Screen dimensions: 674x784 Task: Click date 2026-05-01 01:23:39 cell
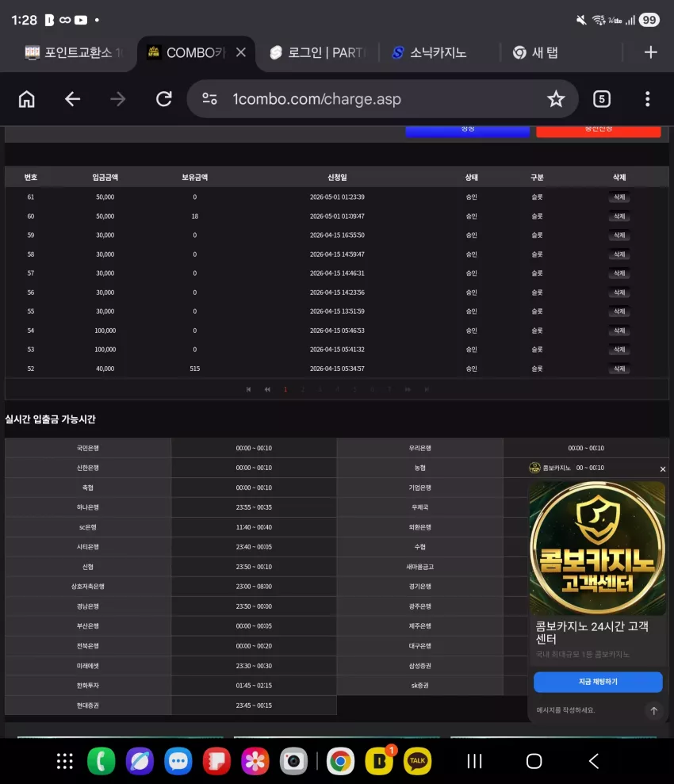point(337,197)
